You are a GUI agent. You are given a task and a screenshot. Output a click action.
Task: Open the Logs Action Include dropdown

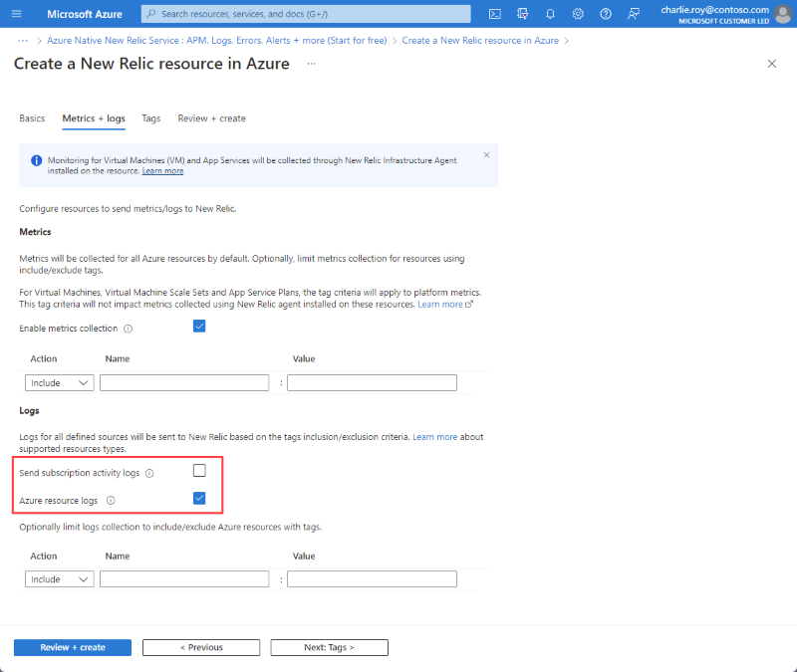pos(60,579)
